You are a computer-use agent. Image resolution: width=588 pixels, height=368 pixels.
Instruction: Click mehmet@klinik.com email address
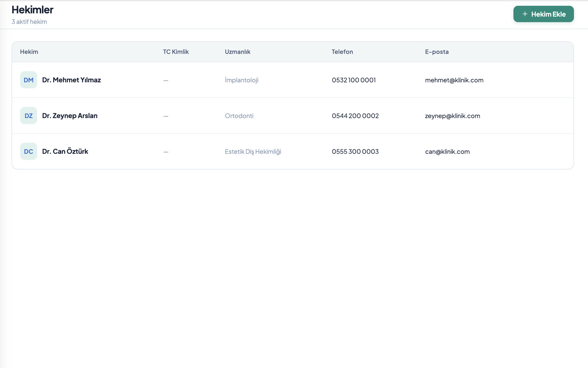[x=454, y=80]
